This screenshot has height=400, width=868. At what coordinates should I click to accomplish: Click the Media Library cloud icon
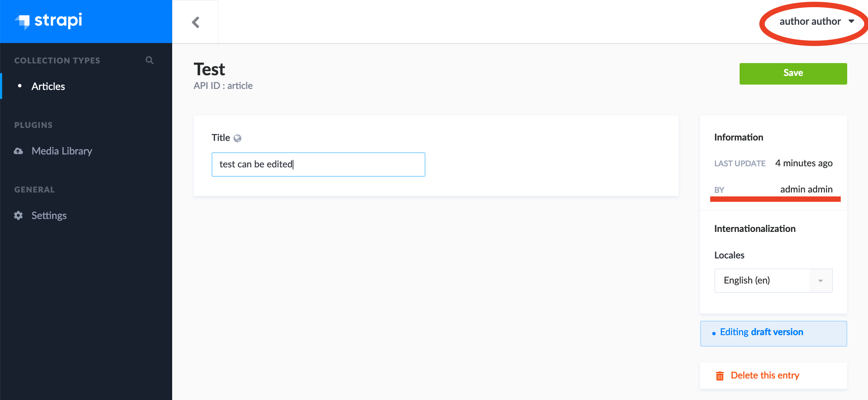18,151
